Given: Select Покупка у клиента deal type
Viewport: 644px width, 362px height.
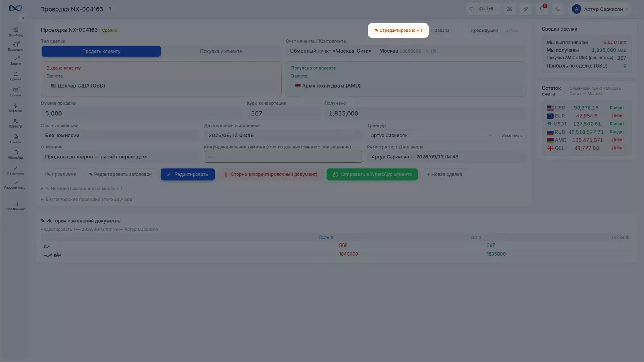Looking at the screenshot, I should coord(221,51).
